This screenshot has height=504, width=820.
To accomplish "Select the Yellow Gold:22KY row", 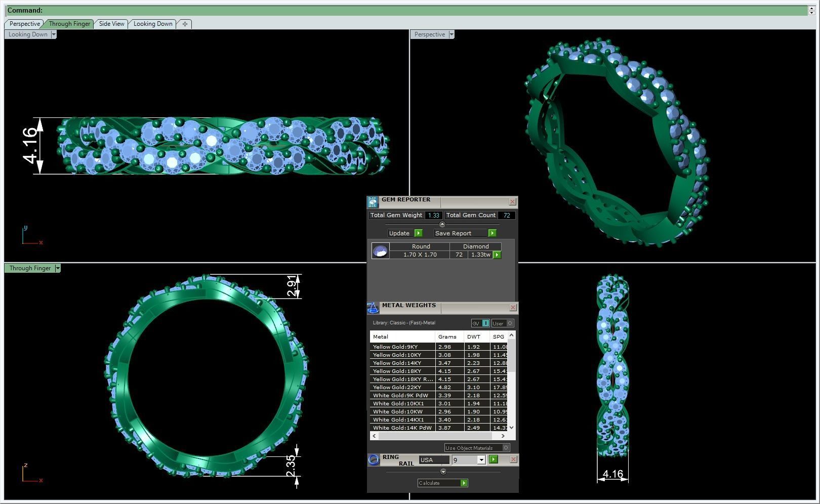I will pyautogui.click(x=439, y=387).
